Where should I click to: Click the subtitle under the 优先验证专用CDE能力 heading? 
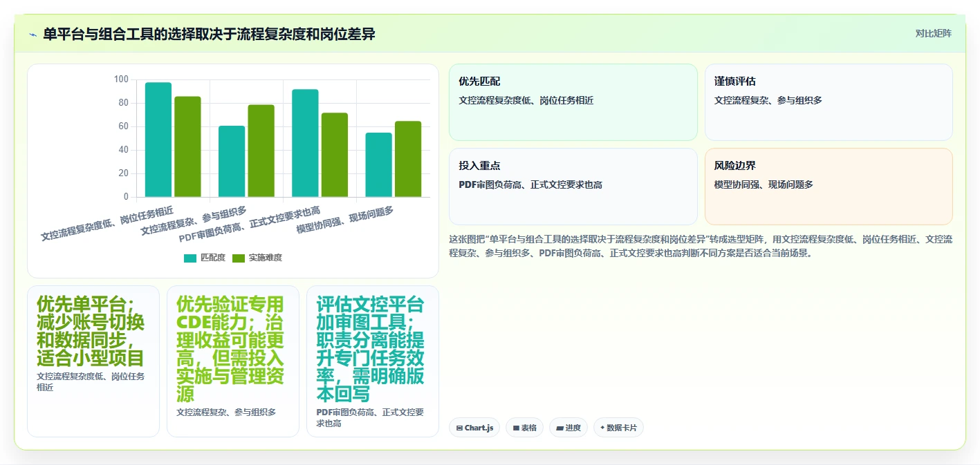click(226, 412)
